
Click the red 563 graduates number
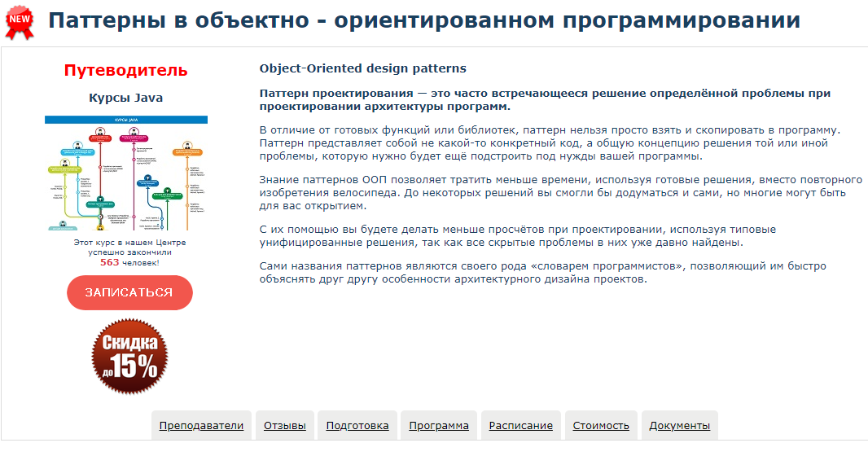[110, 262]
